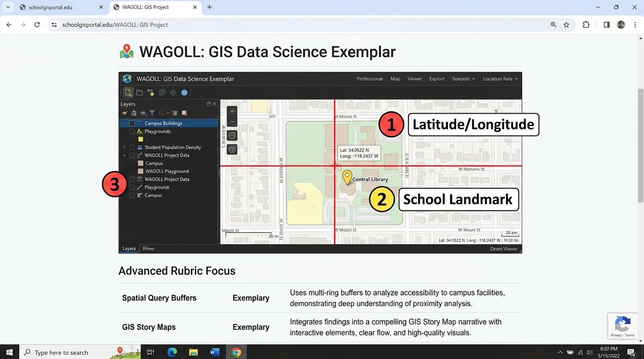Toggle checkbox of WAGOLL Project Data table layer

pyautogui.click(x=132, y=179)
